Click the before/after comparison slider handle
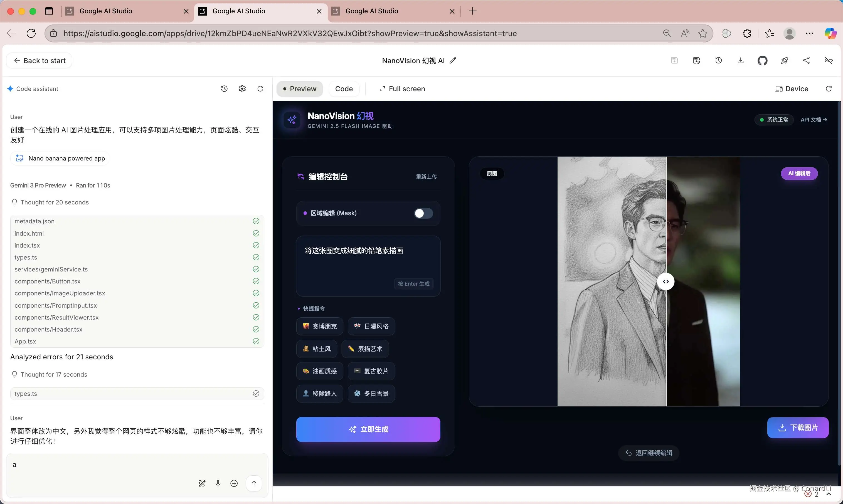Image resolution: width=843 pixels, height=504 pixels. [666, 281]
